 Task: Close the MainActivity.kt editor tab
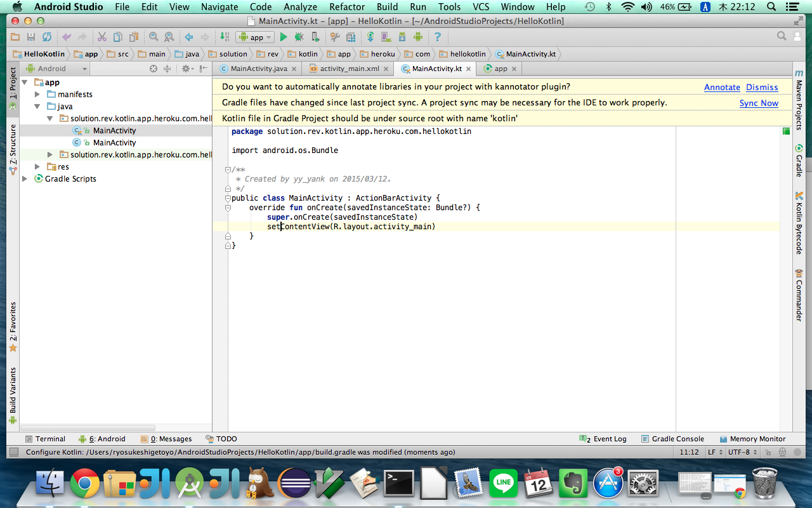pyautogui.click(x=469, y=69)
